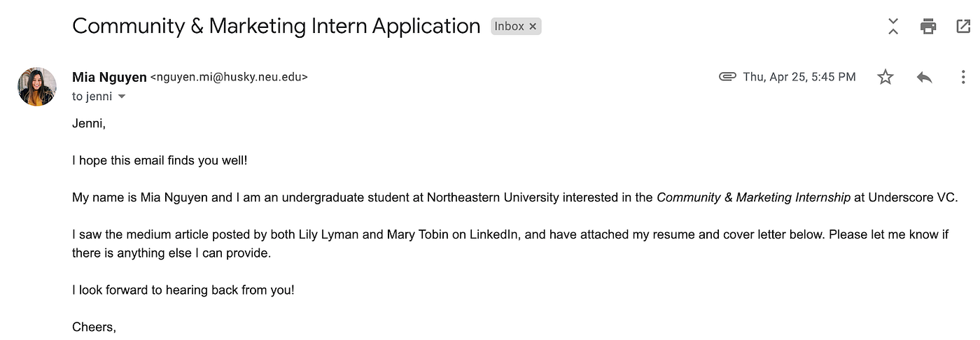
Task: Reply to Mia Nguyen with the arrow icon
Action: click(924, 77)
